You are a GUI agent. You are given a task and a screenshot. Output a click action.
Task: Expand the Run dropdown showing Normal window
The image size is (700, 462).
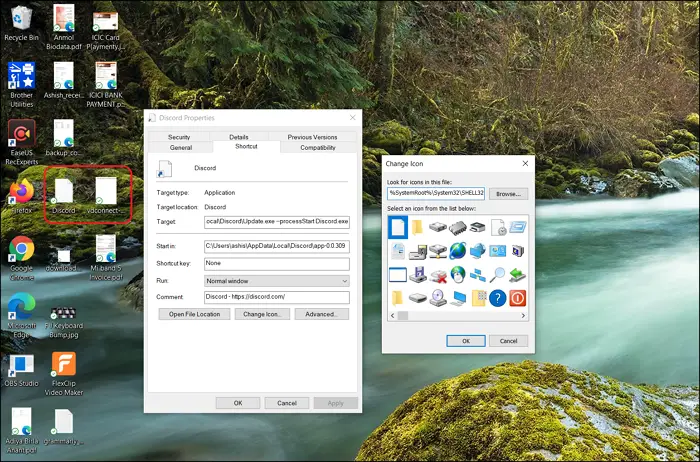click(276, 281)
